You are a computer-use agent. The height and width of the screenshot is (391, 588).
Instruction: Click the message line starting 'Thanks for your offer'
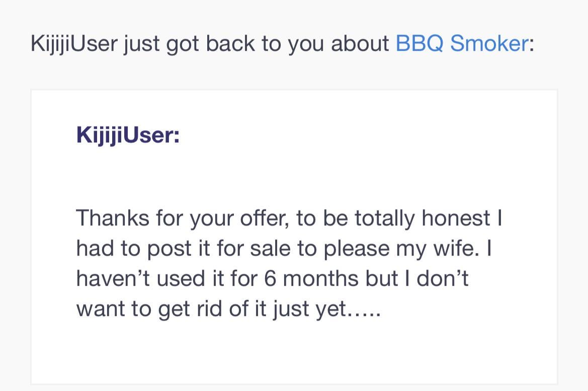point(289,219)
